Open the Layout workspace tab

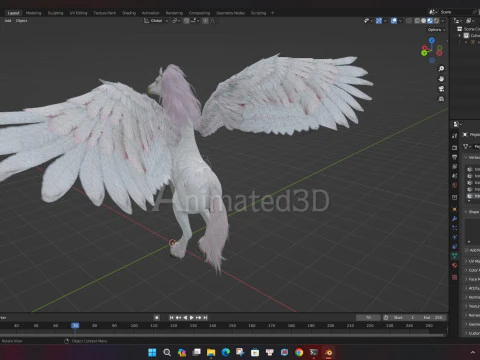pyautogui.click(x=14, y=13)
